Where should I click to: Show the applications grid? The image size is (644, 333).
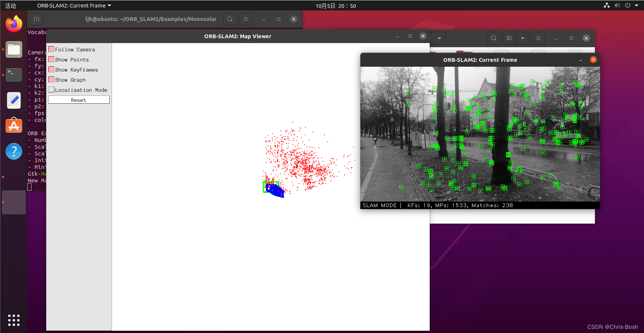click(x=14, y=320)
